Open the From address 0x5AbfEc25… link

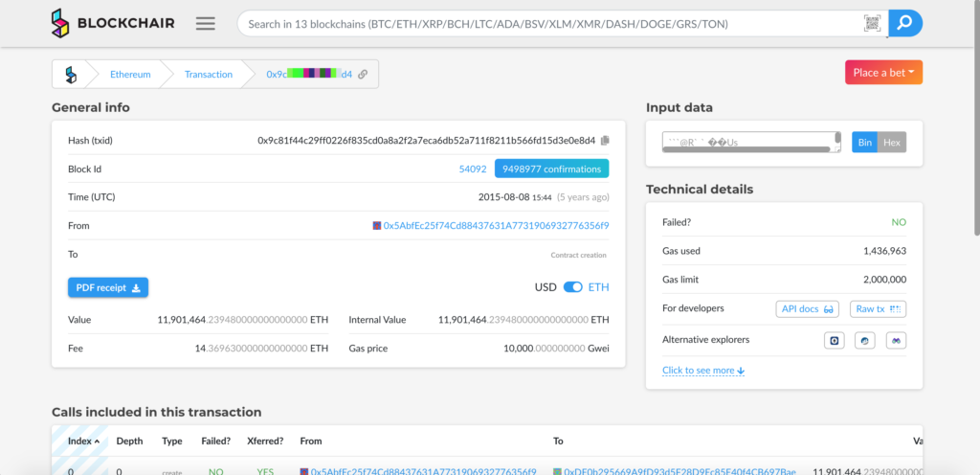[497, 226]
